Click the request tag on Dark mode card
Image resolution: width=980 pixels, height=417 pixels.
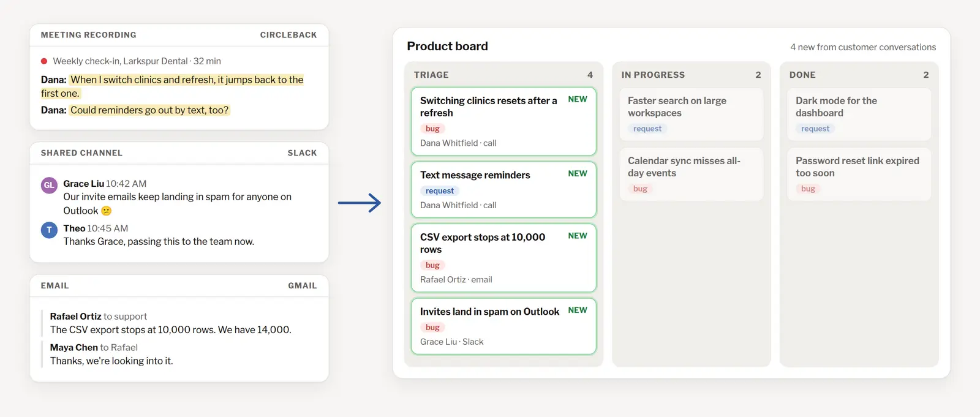tap(815, 129)
